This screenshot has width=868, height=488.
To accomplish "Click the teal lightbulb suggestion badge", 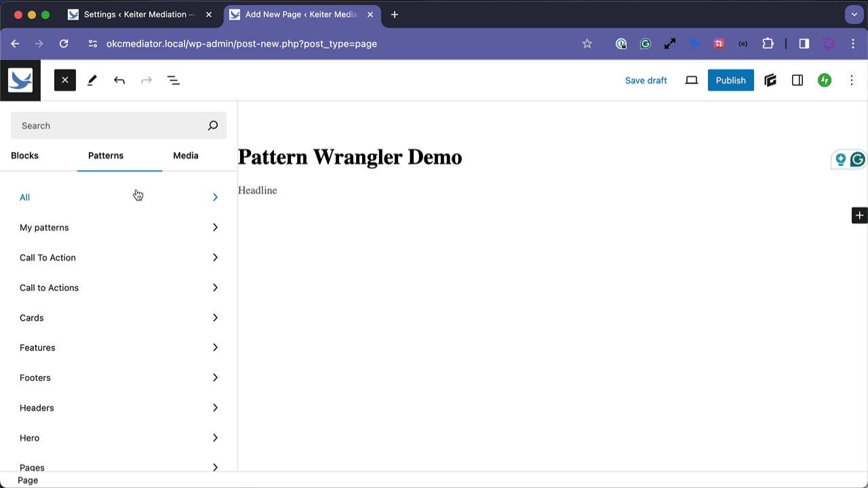I will (x=841, y=159).
